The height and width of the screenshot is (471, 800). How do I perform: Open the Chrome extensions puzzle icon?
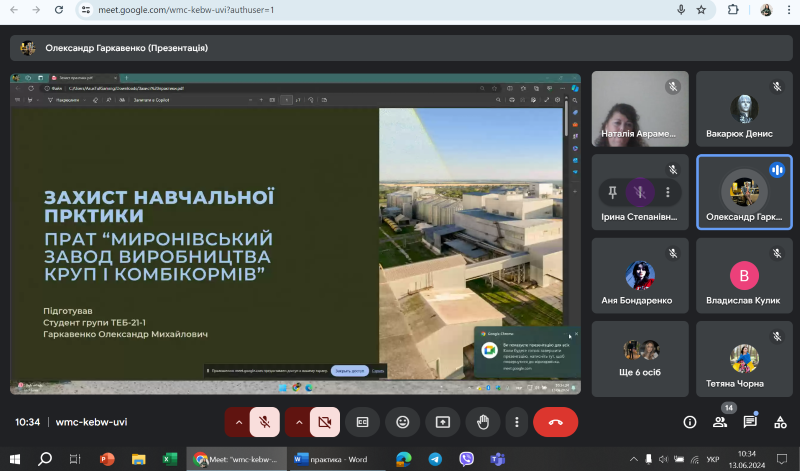(x=733, y=10)
